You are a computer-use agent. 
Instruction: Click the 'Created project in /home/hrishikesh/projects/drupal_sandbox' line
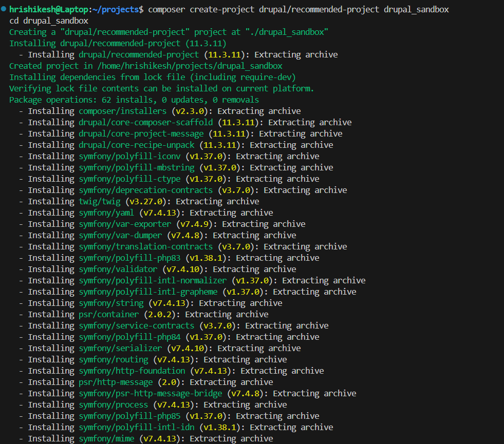tap(145, 66)
